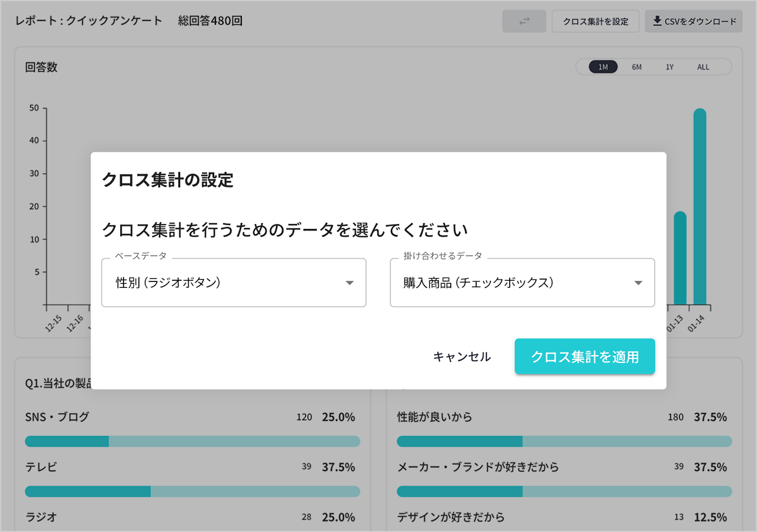Click the テレビ answer label
Viewport: 757px width, 532px height.
click(40, 466)
